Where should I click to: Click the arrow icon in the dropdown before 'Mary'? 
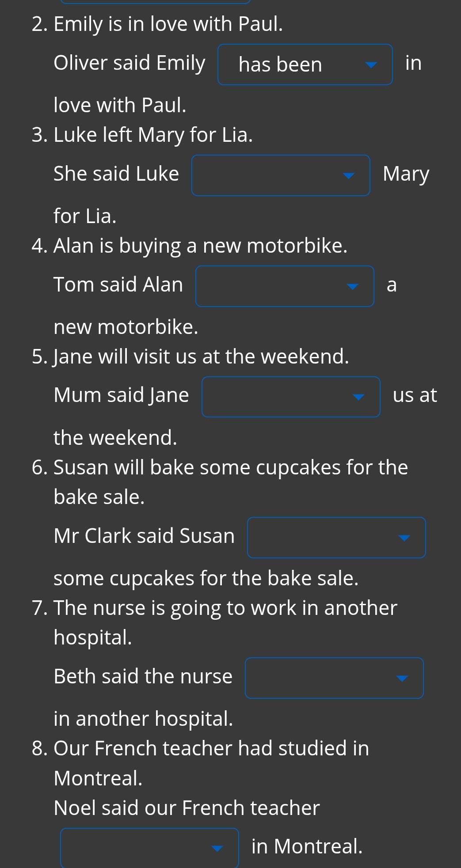point(349,176)
